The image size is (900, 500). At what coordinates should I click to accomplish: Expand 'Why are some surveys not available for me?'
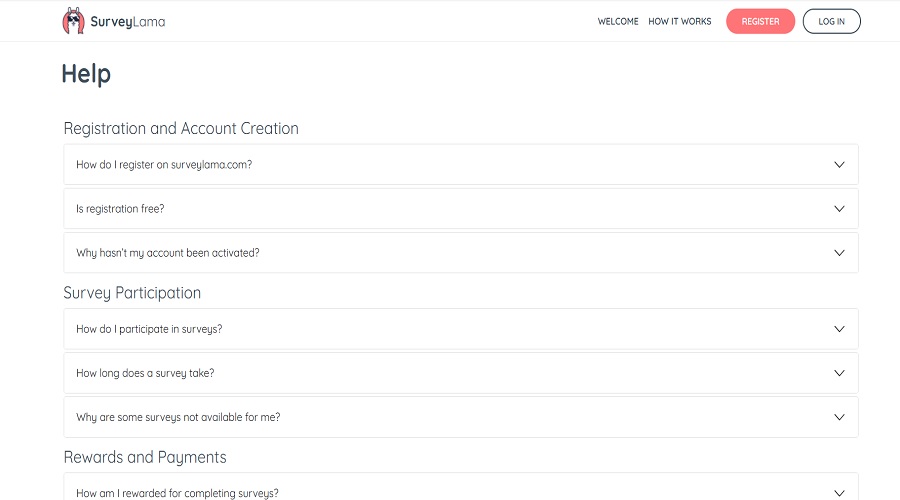178,417
